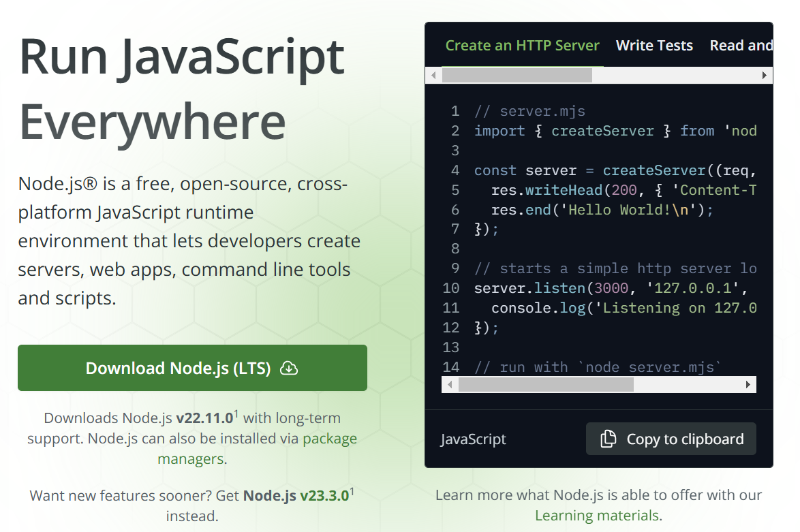The height and width of the screenshot is (532, 800).
Task: Click the Copy to clipboard button
Action: pos(671,439)
